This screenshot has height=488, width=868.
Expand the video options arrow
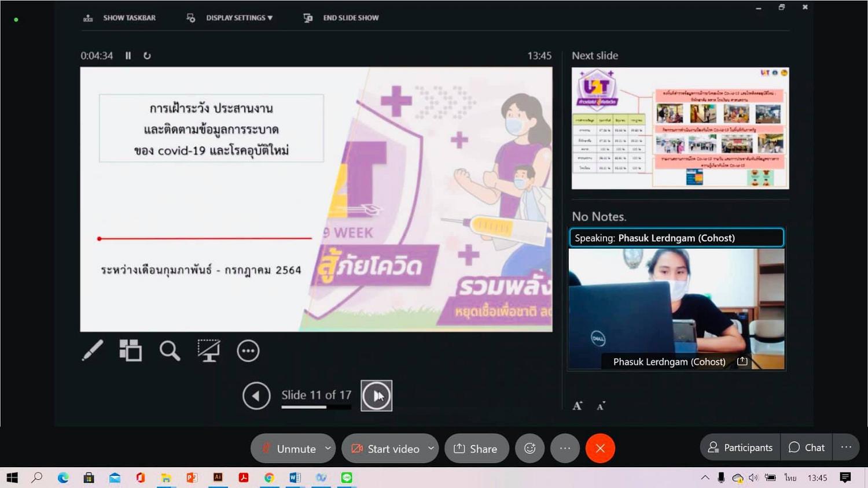pos(431,449)
